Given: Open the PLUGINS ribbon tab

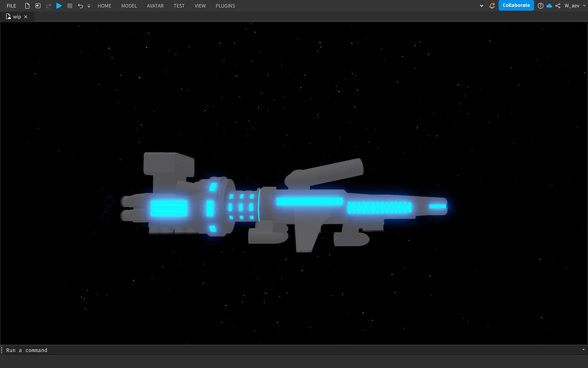Looking at the screenshot, I should coord(225,6).
